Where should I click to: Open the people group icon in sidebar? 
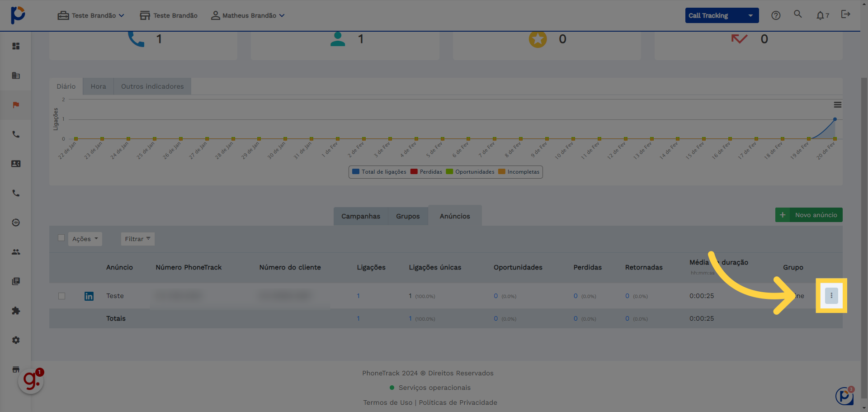(x=16, y=252)
